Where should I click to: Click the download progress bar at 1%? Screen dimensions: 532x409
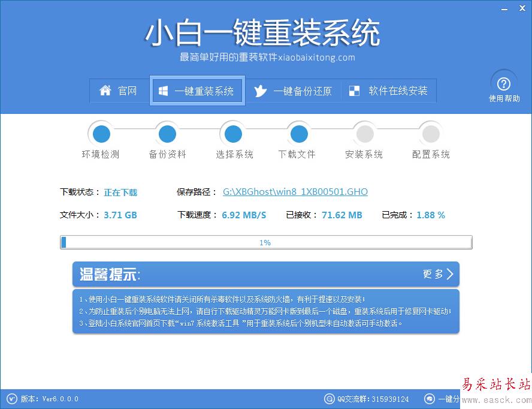coord(266,242)
